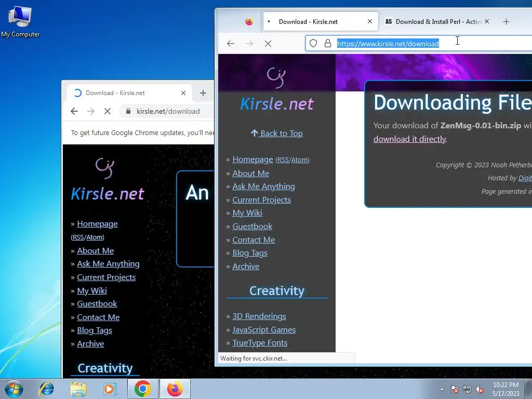Screen dimensions: 532x399
Task: Open 3D Renderings link in Firefox
Action: [x=259, y=316]
